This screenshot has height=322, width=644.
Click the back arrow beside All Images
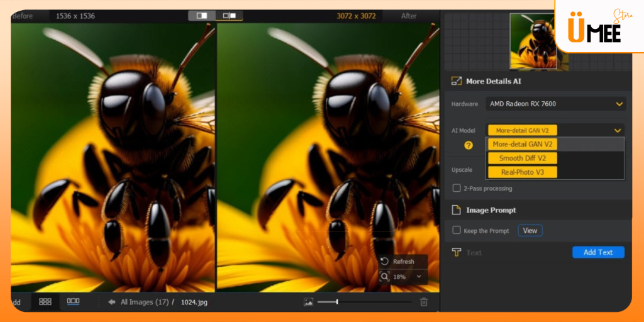[x=111, y=302]
